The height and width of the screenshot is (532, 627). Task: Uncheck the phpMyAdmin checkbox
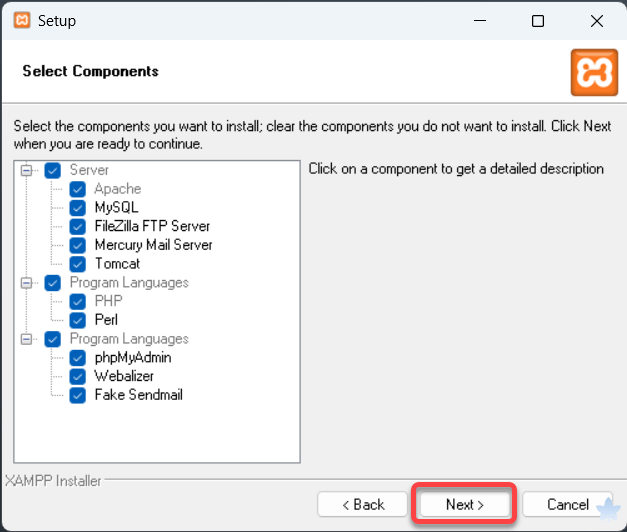[78, 358]
